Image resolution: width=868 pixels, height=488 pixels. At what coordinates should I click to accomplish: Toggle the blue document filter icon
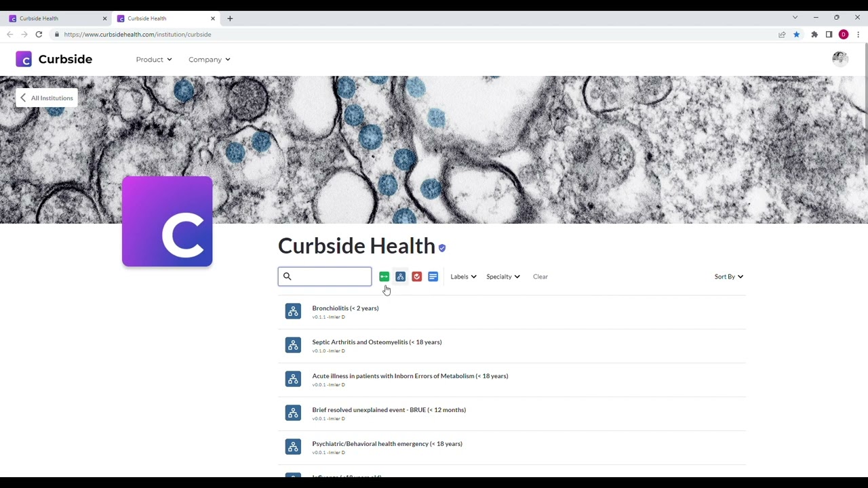[433, 277]
